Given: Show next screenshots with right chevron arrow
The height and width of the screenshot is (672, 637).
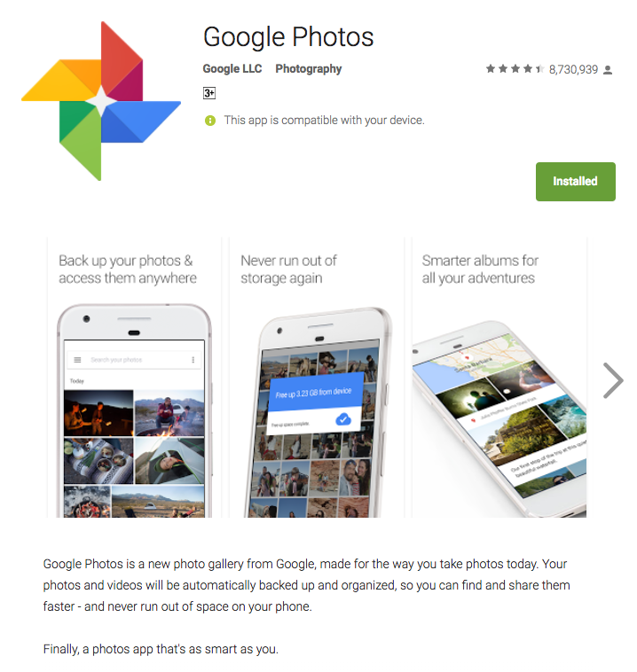Looking at the screenshot, I should 612,380.
